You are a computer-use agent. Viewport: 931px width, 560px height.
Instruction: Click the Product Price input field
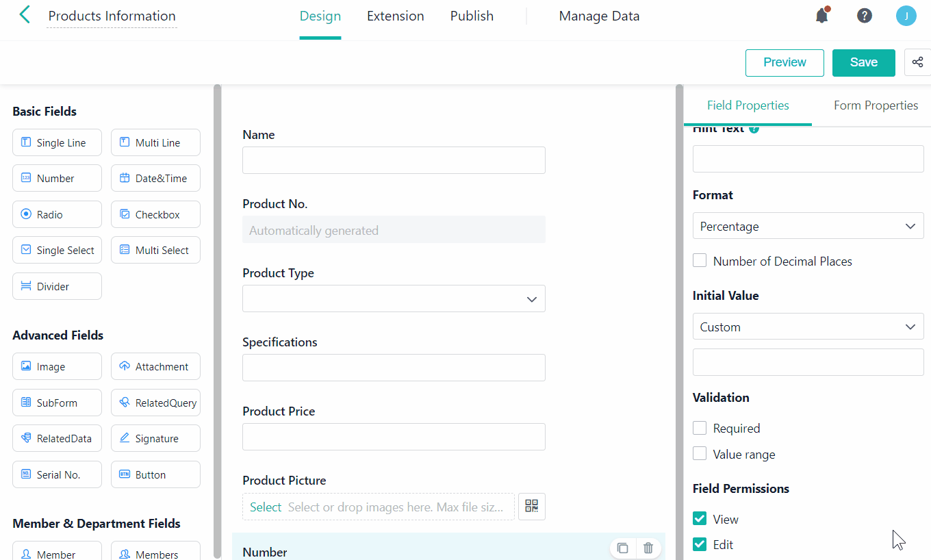coord(394,437)
